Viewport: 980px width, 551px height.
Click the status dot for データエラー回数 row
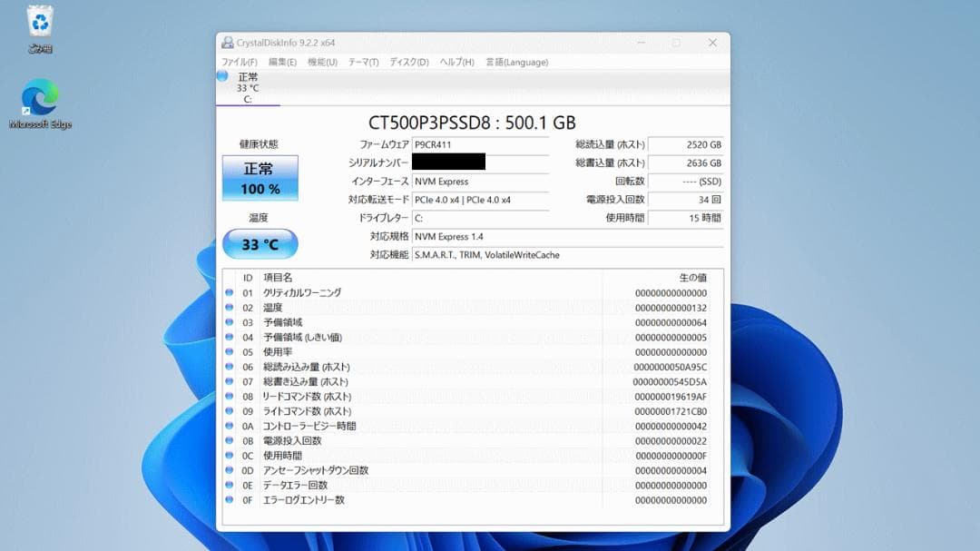pos(230,486)
